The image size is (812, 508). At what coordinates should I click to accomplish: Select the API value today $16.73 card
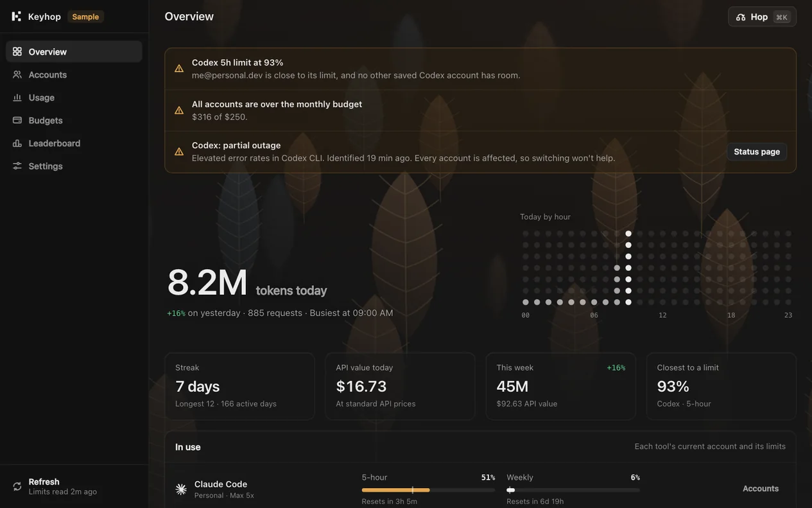click(x=400, y=387)
